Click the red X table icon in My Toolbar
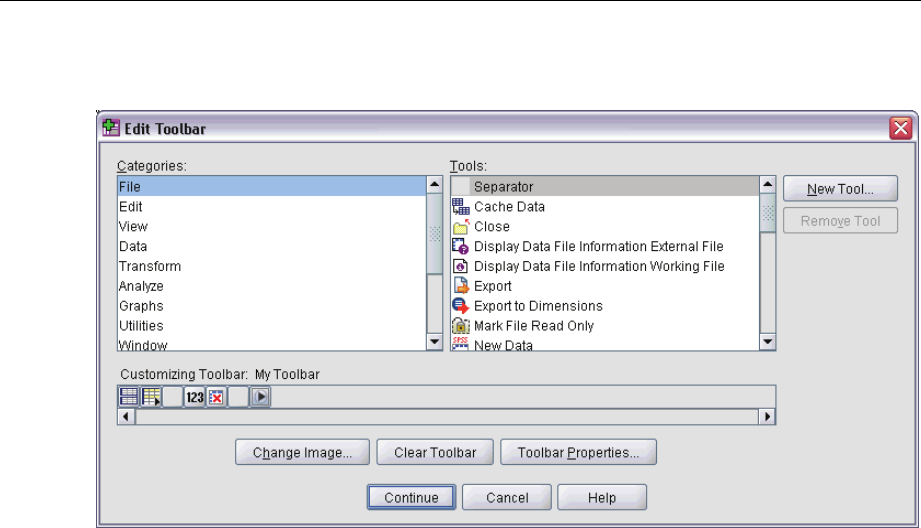This screenshot has height=528, width=921. click(216, 397)
